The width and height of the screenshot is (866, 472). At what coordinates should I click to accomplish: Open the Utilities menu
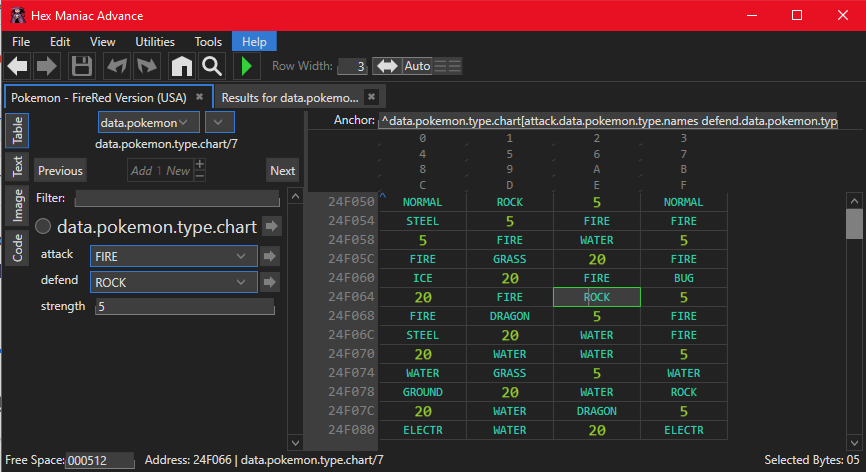(x=155, y=42)
